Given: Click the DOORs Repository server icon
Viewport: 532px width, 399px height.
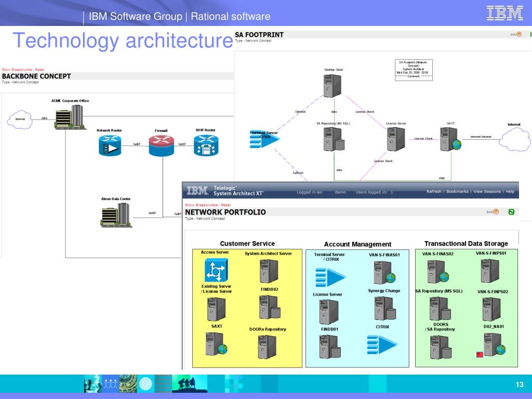Looking at the screenshot, I should pos(268,347).
